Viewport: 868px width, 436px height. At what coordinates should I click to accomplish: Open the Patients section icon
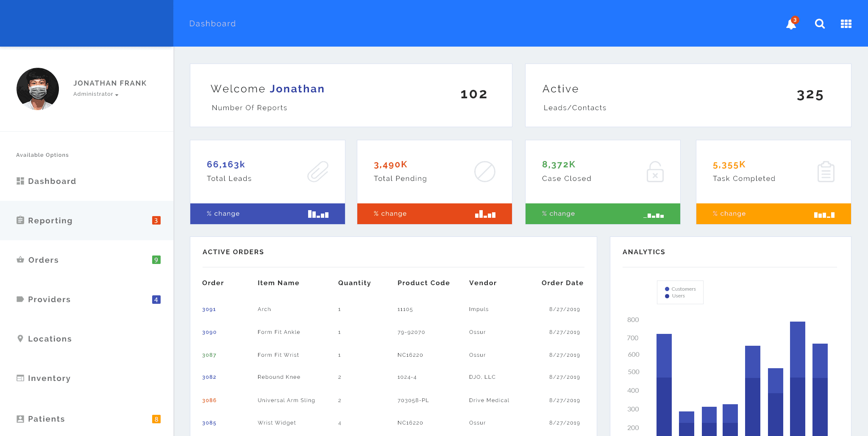(x=20, y=419)
